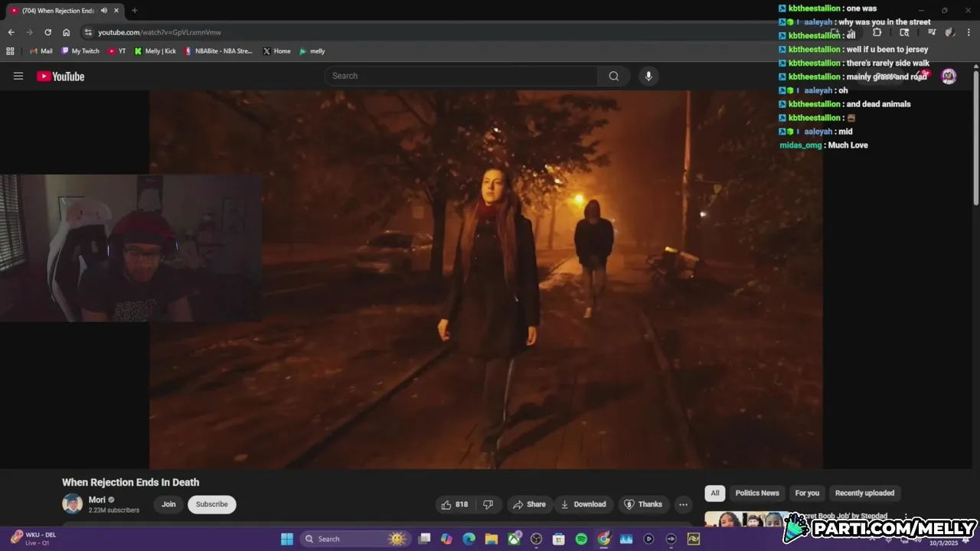The height and width of the screenshot is (551, 980).
Task: Open the Melly | Kick bookmark
Action: [155, 51]
